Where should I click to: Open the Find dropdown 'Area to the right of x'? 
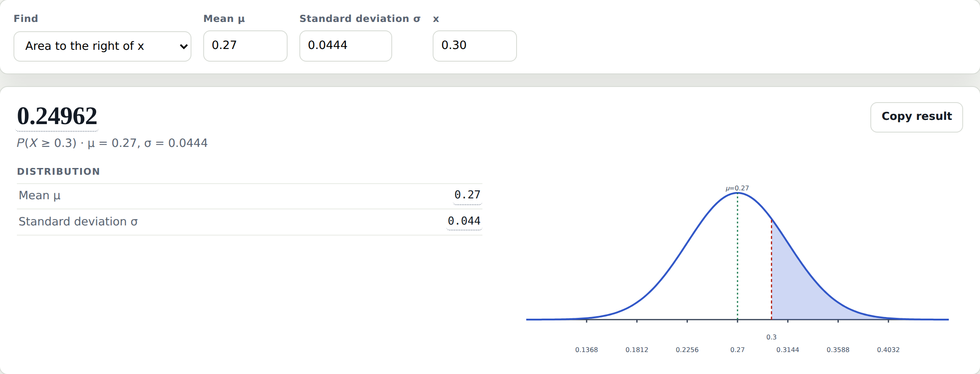click(102, 46)
